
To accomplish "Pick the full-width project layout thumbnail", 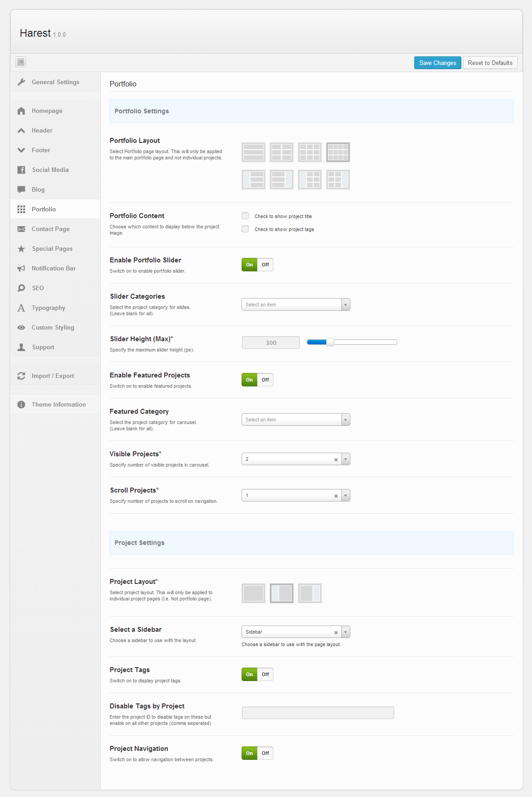I will 253,593.
